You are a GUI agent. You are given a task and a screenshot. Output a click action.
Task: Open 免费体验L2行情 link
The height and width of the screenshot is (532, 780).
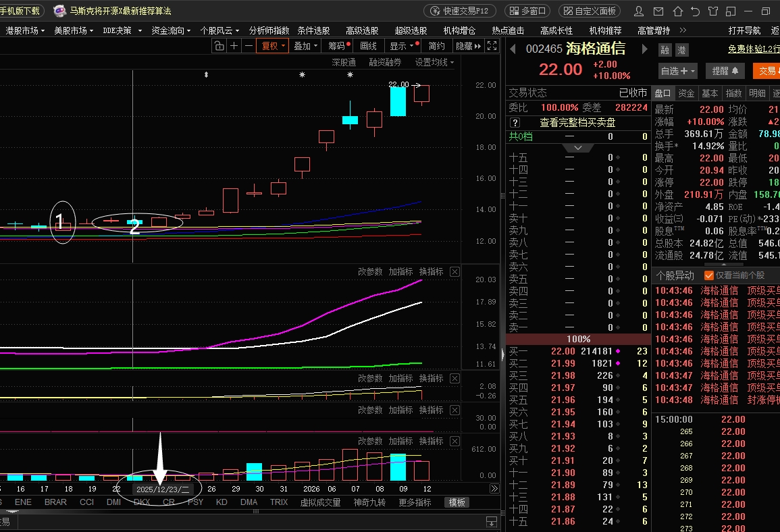pos(754,49)
